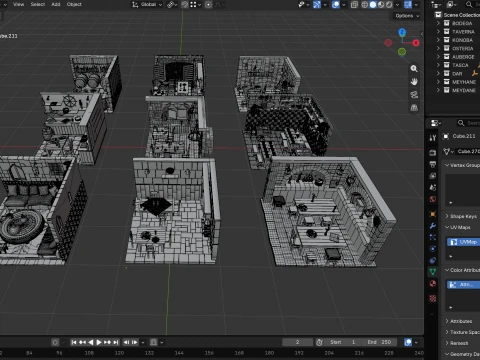Image resolution: width=480 pixels, height=360 pixels.
Task: Open the Texture properties checker tab
Action: point(433,298)
